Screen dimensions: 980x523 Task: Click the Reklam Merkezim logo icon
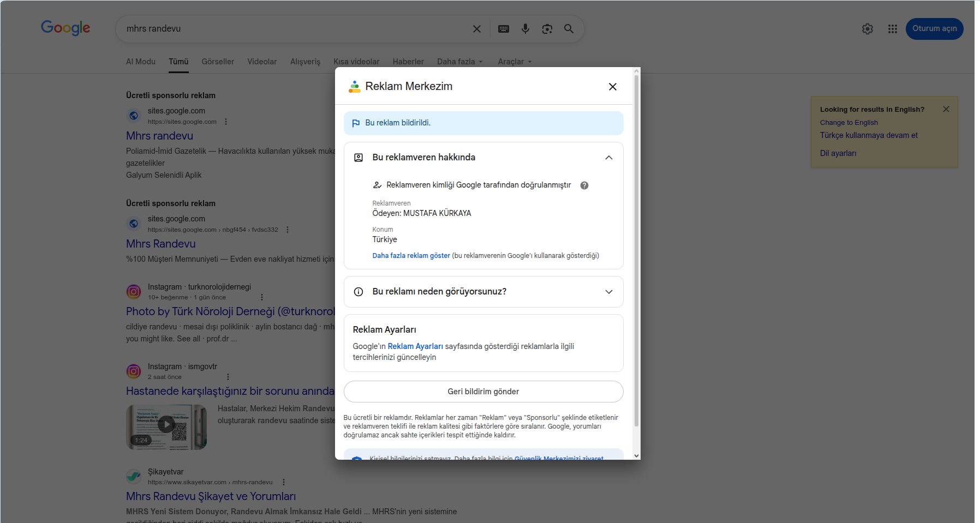click(x=355, y=87)
